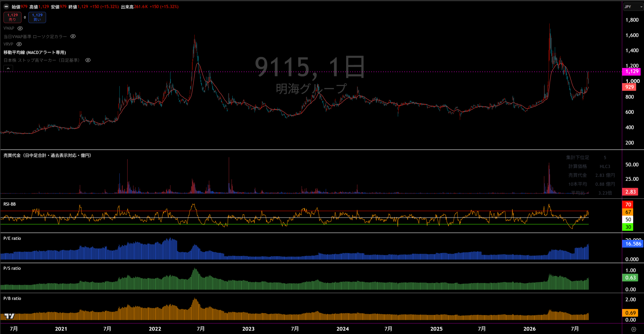Open the JPY currency dropdown

click(x=633, y=7)
